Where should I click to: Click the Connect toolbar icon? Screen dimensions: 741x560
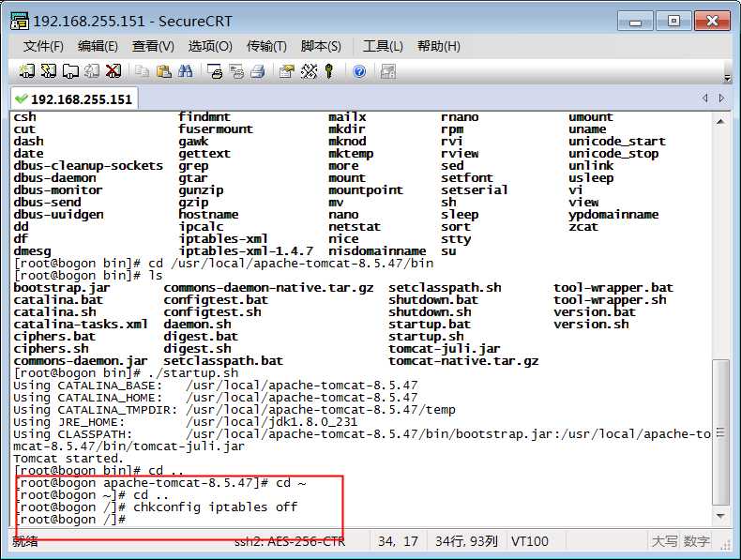click(x=26, y=71)
